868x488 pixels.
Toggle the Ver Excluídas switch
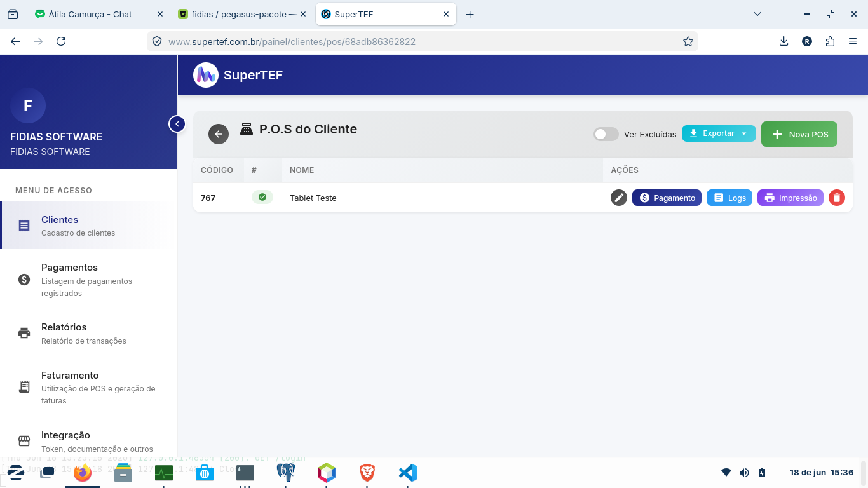click(606, 134)
